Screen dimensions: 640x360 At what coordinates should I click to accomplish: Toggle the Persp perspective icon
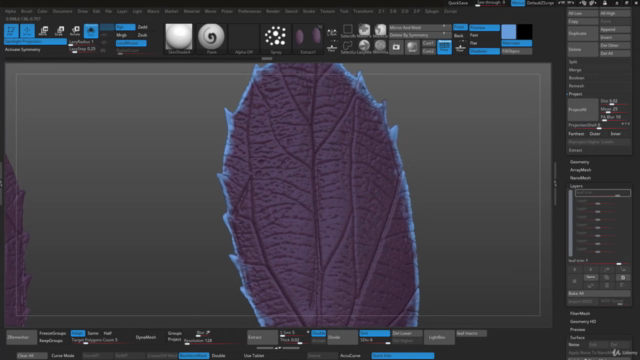click(444, 47)
